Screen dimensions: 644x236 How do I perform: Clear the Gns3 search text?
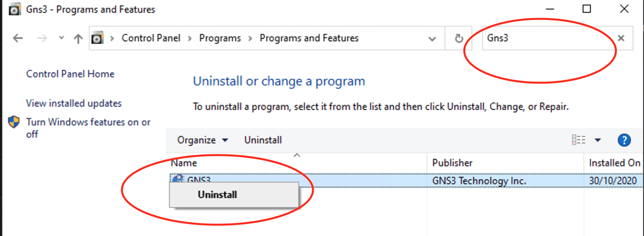coord(621,38)
